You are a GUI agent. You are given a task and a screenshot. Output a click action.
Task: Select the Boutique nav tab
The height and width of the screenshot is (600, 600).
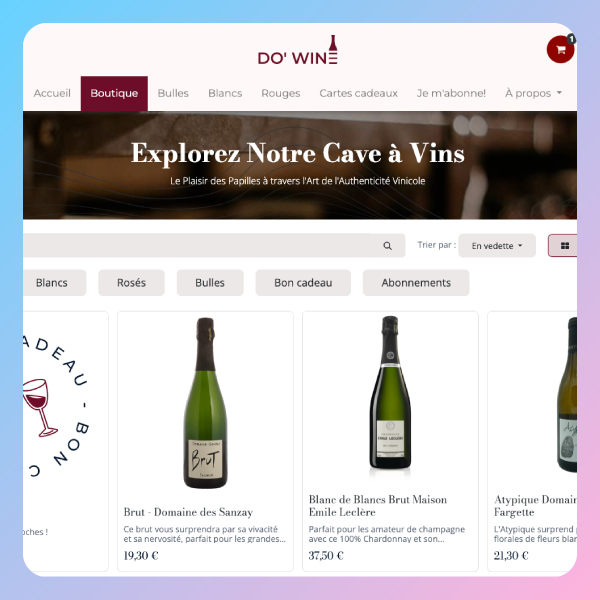(114, 93)
